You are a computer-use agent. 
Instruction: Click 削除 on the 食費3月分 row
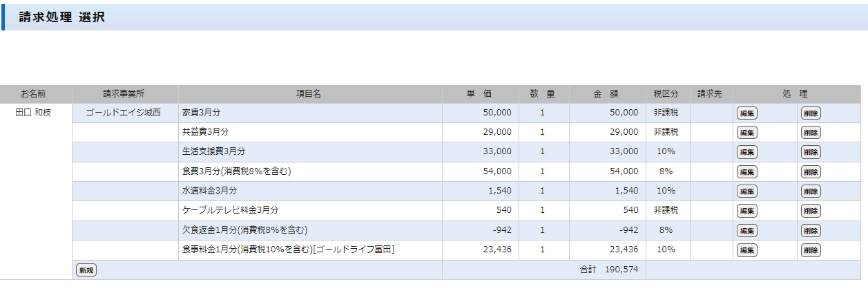(x=811, y=172)
